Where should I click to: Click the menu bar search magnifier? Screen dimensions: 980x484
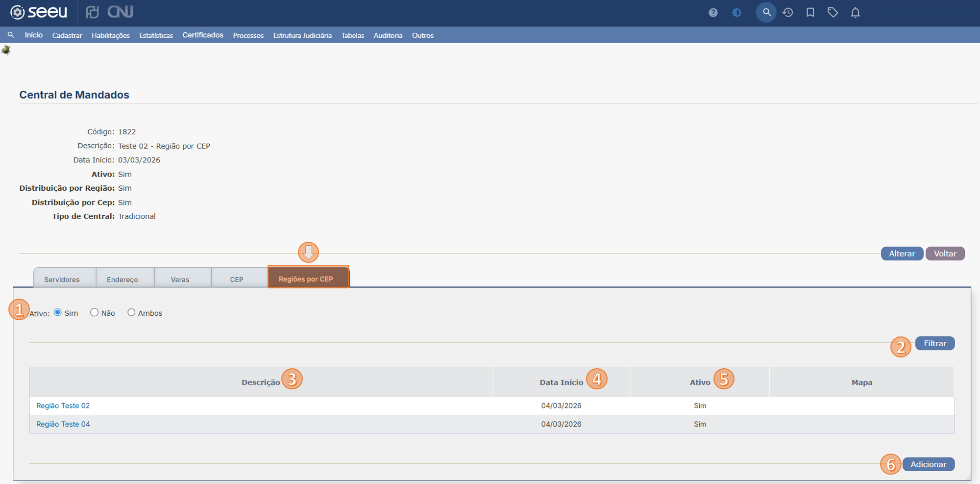tap(11, 35)
